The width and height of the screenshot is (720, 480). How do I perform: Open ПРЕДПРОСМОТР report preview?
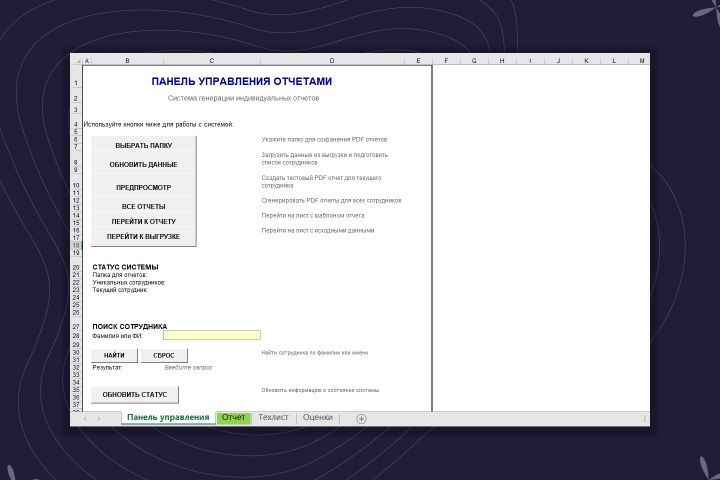click(x=144, y=187)
